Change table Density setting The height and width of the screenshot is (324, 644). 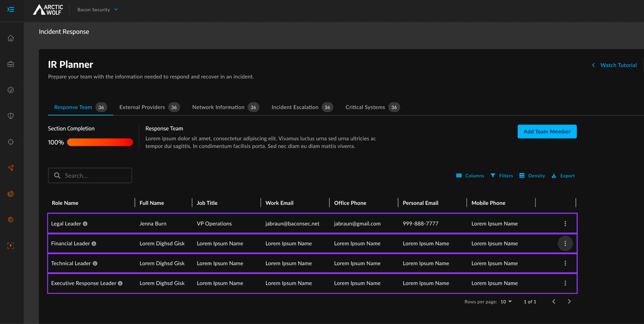tap(532, 176)
